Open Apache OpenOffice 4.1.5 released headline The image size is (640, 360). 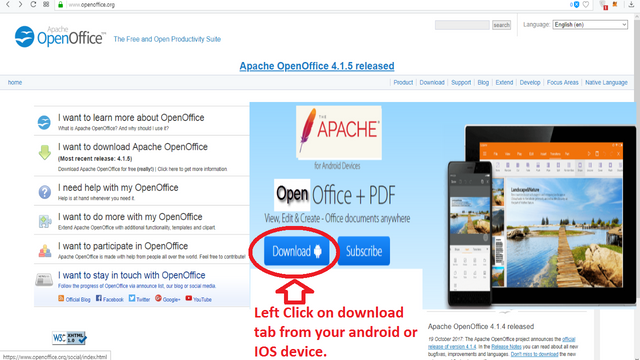tap(317, 66)
